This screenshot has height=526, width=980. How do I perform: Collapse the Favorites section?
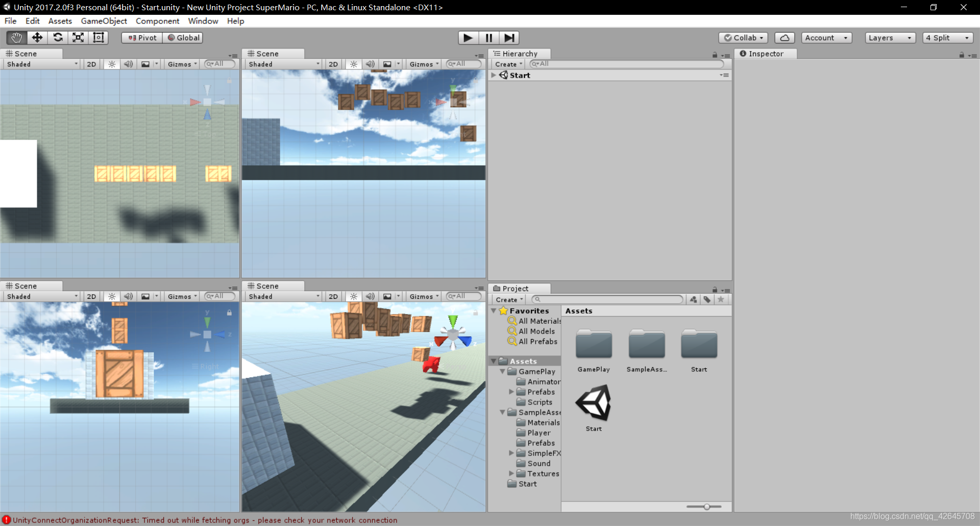(x=494, y=310)
